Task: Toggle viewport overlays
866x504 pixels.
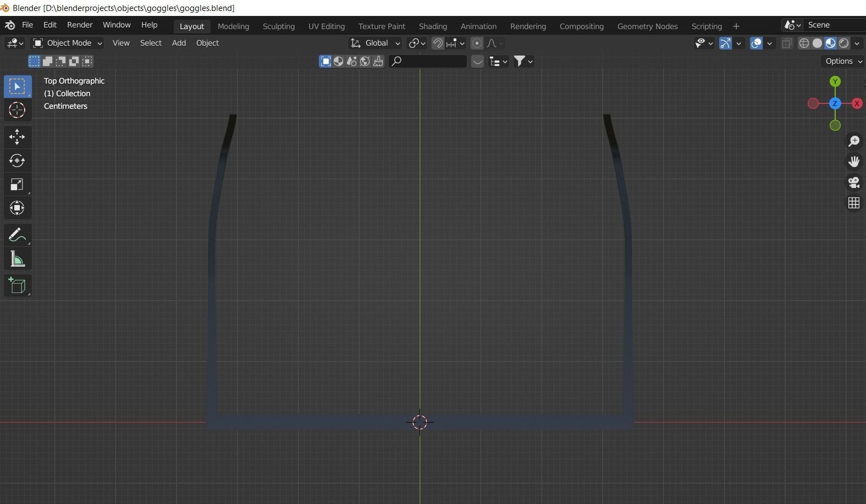Action: click(757, 43)
